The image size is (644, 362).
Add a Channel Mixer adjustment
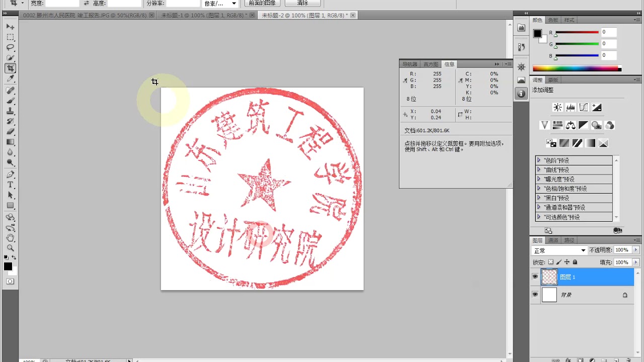pyautogui.click(x=610, y=125)
